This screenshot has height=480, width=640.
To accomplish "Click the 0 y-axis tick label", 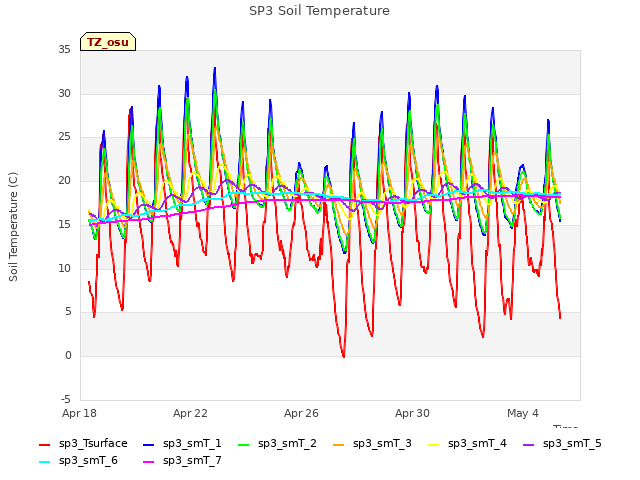I will 68,356.
